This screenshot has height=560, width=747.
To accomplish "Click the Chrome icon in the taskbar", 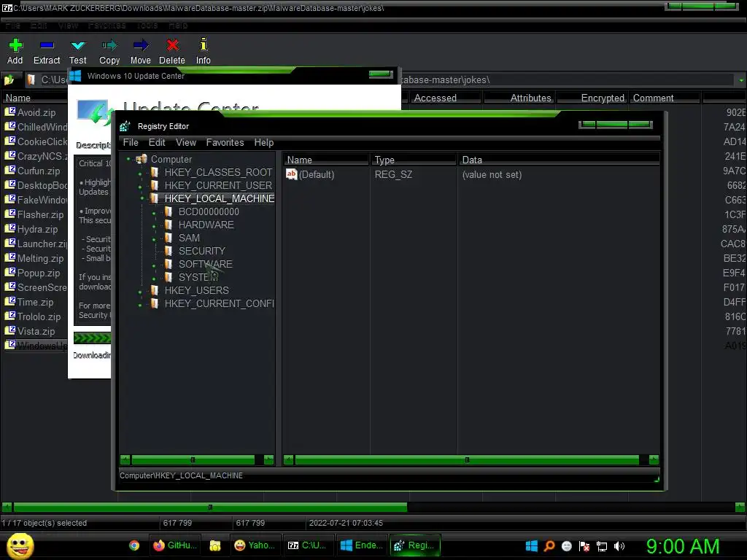I will click(x=134, y=545).
